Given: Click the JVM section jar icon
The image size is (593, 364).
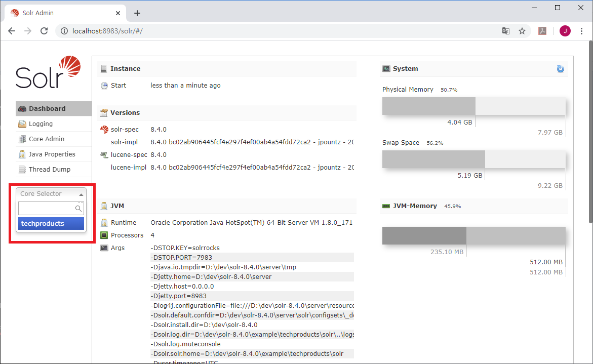Looking at the screenshot, I should 104,206.
